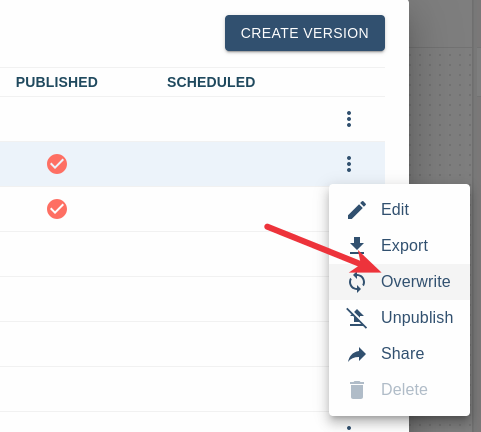The height and width of the screenshot is (432, 481).
Task: Click the PUBLISHED column header
Action: coord(57,82)
